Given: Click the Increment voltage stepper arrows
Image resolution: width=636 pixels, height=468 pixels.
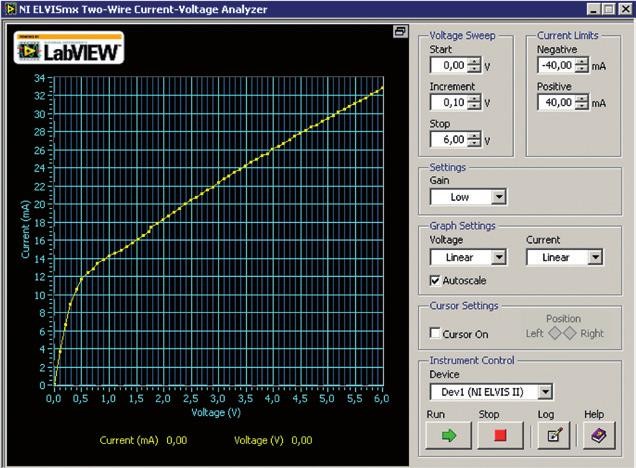Looking at the screenshot, I should click(x=474, y=102).
